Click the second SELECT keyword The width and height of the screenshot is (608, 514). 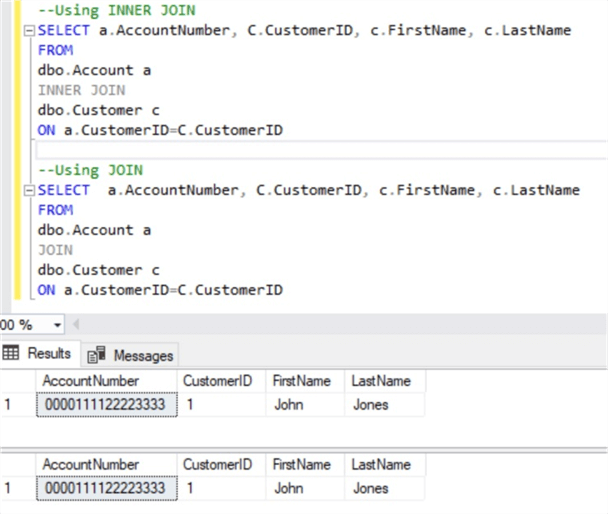coord(64,190)
